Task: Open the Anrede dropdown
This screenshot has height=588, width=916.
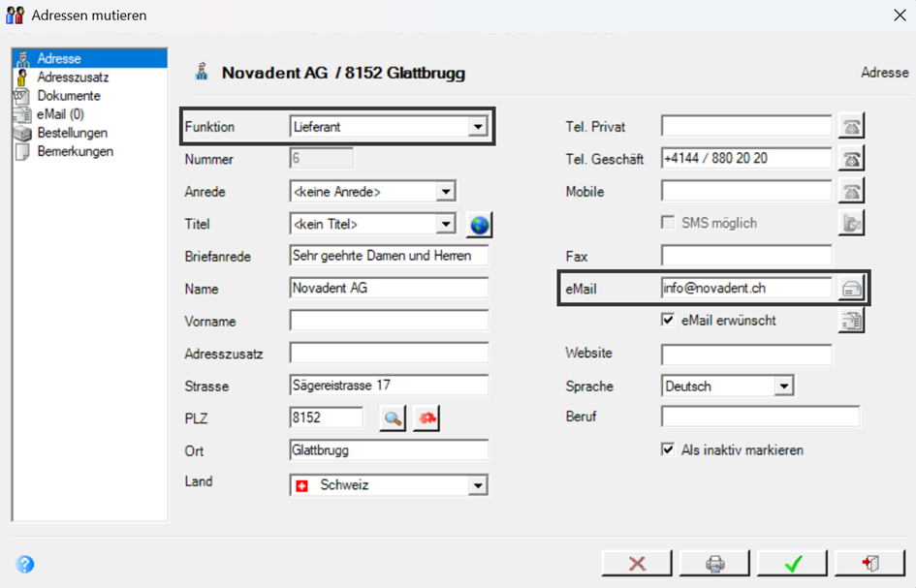Action: click(x=373, y=192)
